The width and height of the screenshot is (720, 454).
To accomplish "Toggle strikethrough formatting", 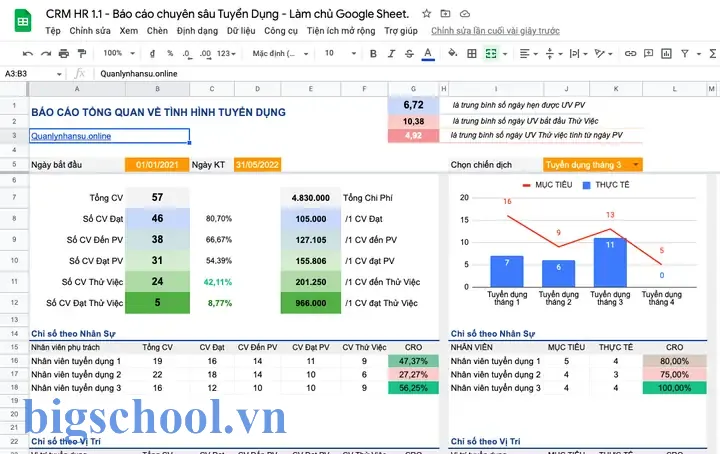I will tap(409, 54).
